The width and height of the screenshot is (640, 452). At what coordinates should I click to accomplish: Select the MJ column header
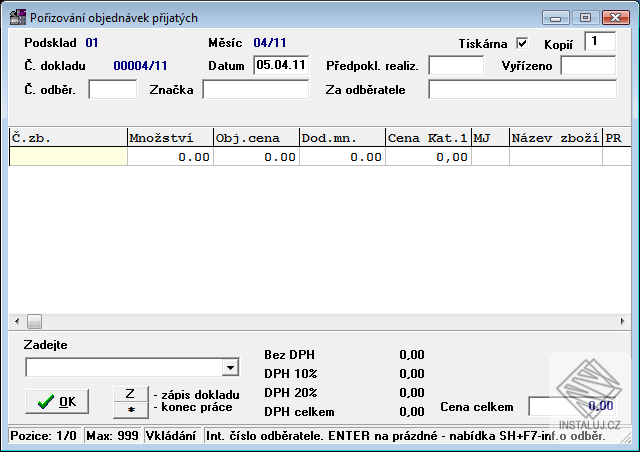point(490,138)
